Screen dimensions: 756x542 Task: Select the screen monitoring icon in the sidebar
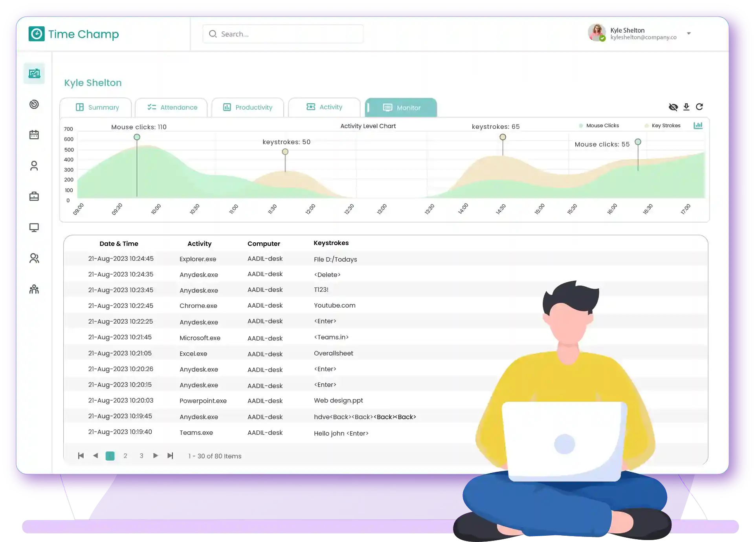(x=34, y=227)
